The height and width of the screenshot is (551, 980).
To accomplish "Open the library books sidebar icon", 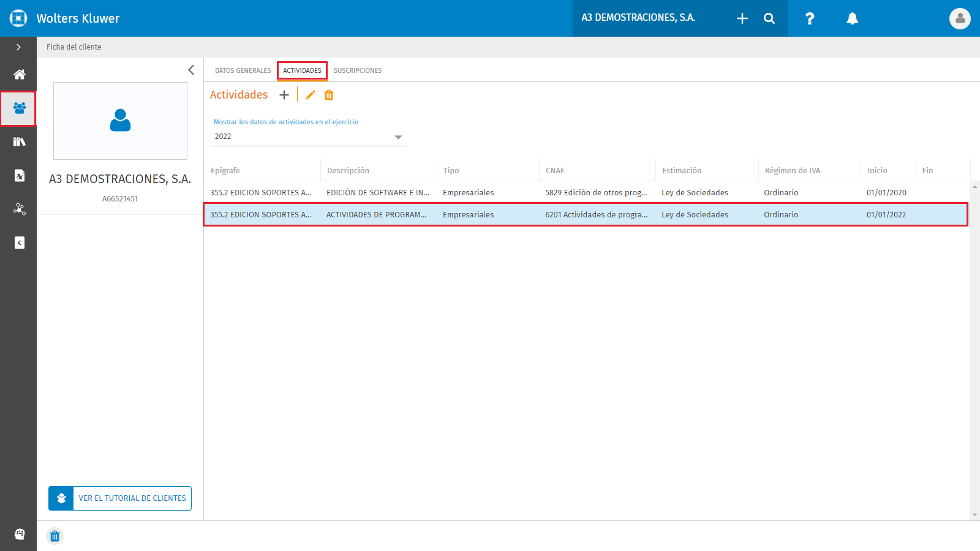I will pos(20,142).
